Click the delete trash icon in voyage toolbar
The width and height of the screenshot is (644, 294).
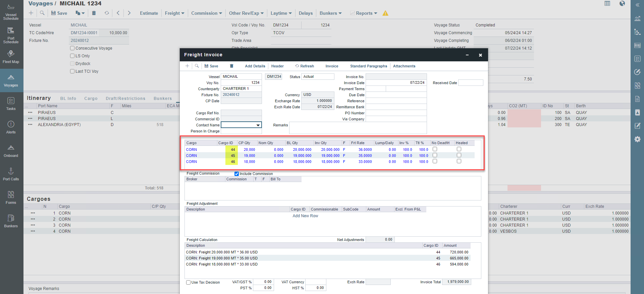click(x=94, y=13)
